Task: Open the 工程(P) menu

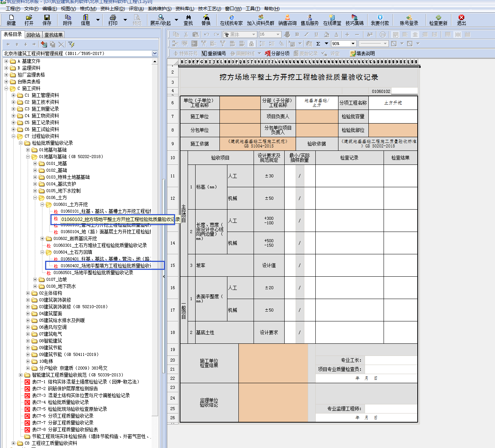Action: click(13, 8)
